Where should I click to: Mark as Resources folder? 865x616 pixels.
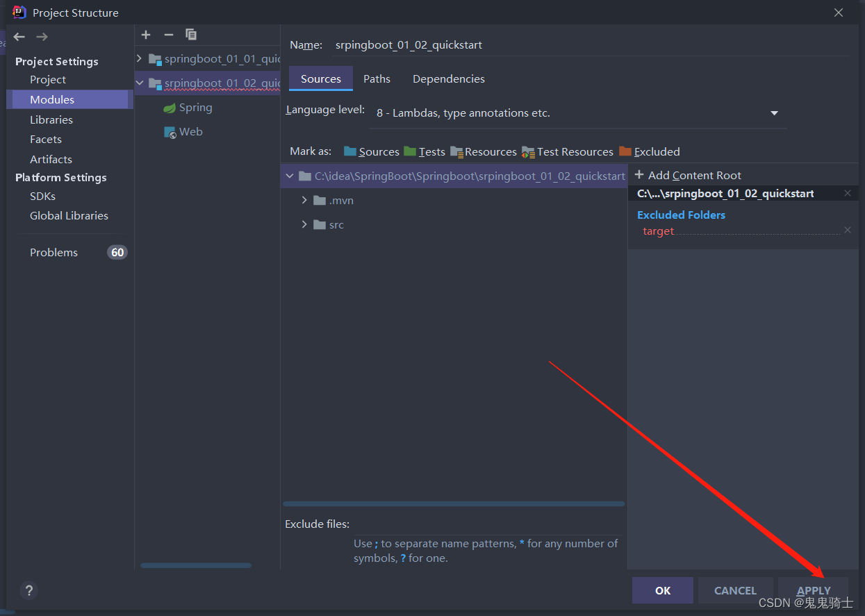pos(484,151)
